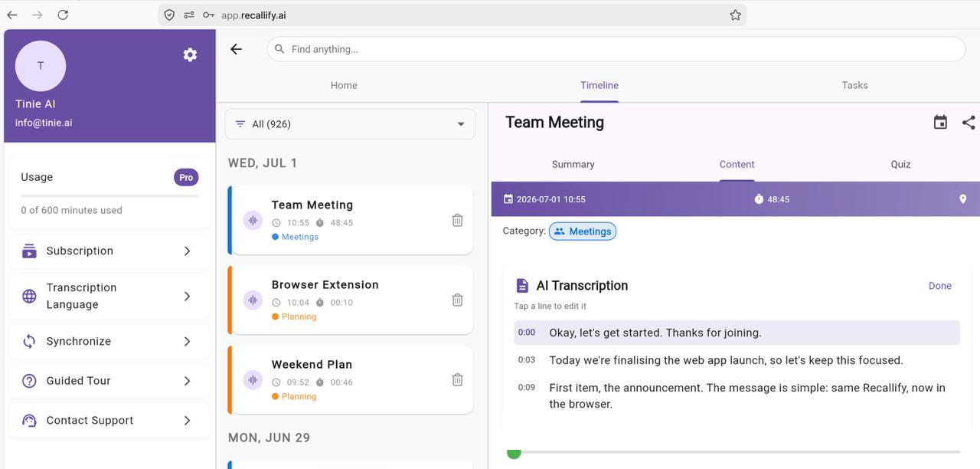Image resolution: width=980 pixels, height=469 pixels.
Task: Select transcript line starting 'First item, the announcement'
Action: coord(737,395)
